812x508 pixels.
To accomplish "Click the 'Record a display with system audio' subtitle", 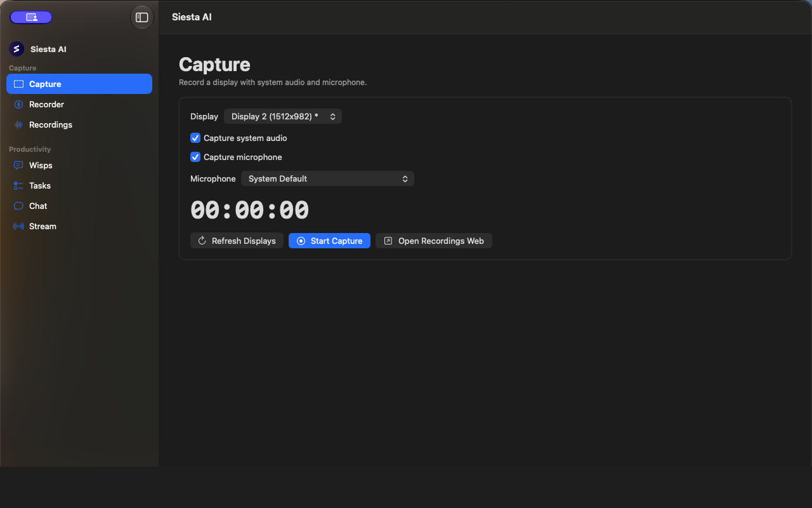I will pos(273,83).
